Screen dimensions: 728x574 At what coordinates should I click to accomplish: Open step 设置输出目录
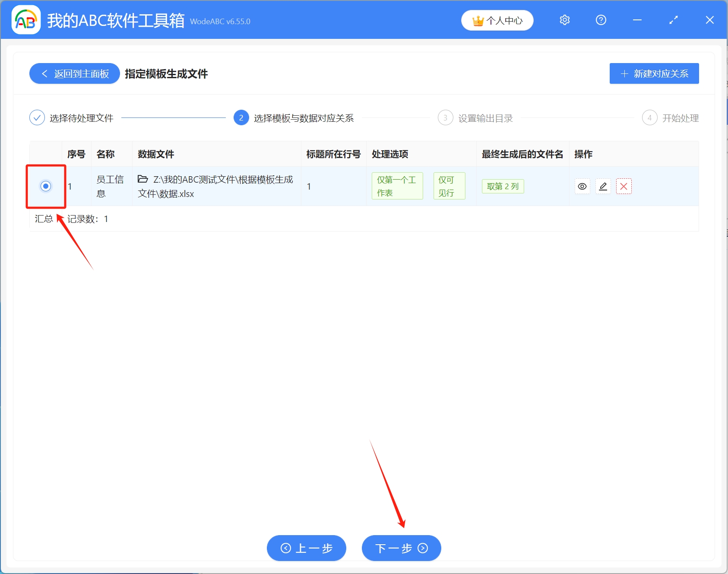pyautogui.click(x=484, y=117)
